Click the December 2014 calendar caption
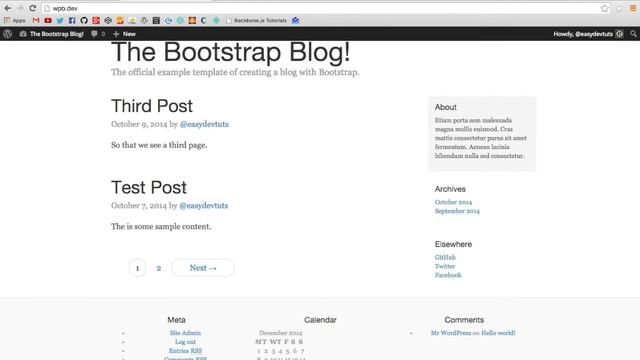Screen dimensions: 640x360 tap(280, 333)
